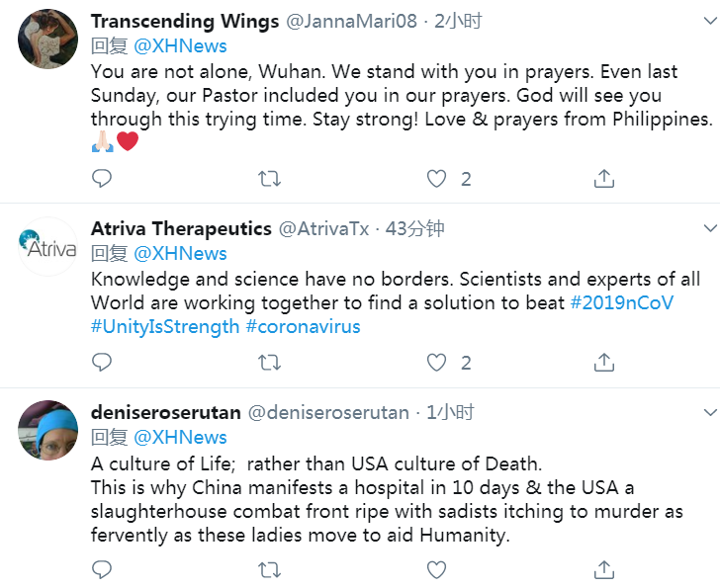Image resolution: width=720 pixels, height=588 pixels.
Task: Like the Atriva Therapeutics tweet
Action: tap(436, 363)
